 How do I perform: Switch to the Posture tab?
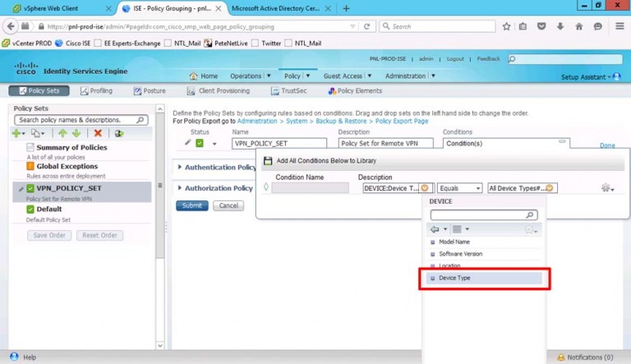coord(150,91)
